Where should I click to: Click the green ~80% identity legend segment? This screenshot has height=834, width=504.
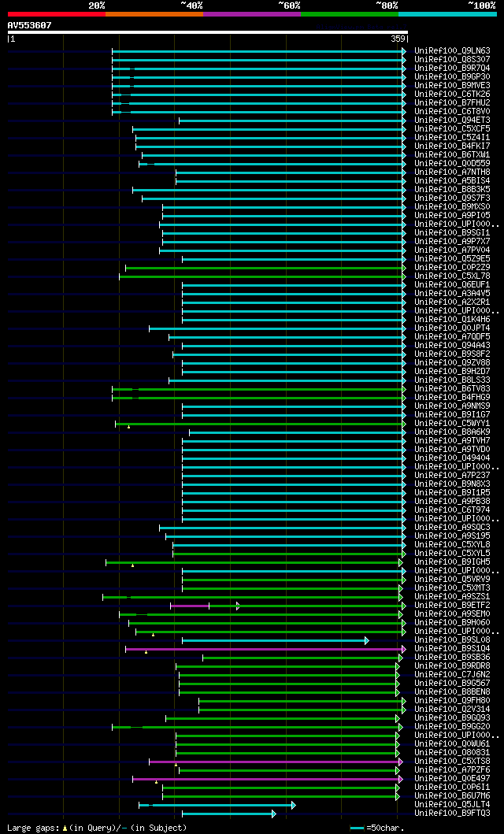[350, 14]
